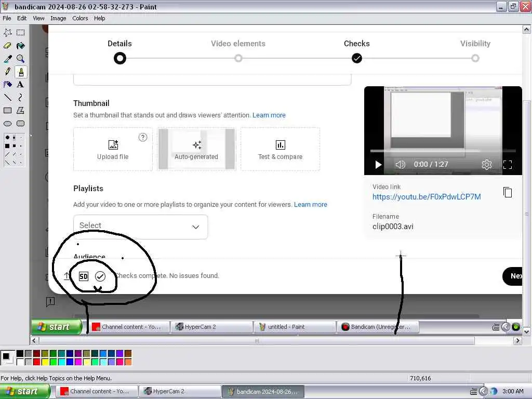Open the Colors menu
Screen dimensions: 532x399
80,18
